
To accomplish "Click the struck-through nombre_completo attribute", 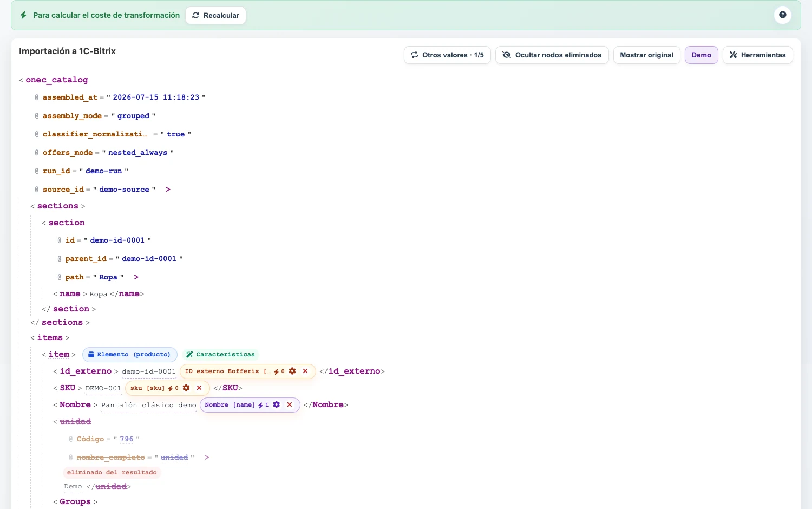I will pyautogui.click(x=110, y=458).
